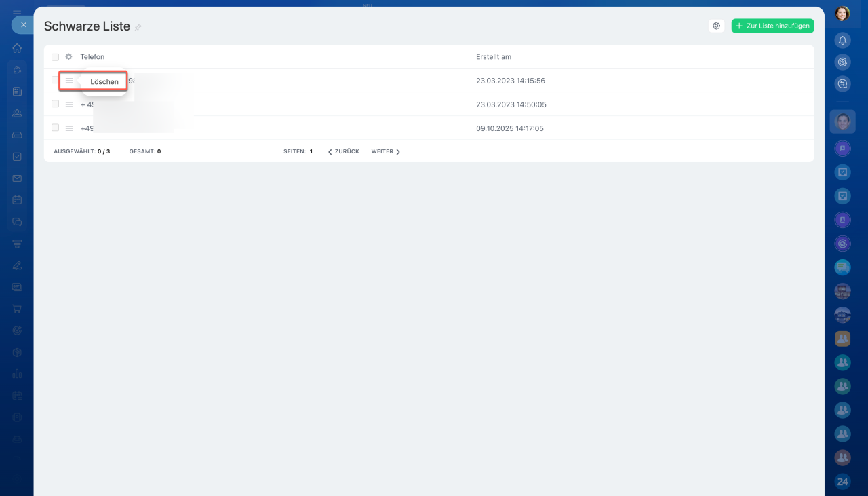This screenshot has width=868, height=496.
Task: Go to previous page with Zurück
Action: [344, 151]
